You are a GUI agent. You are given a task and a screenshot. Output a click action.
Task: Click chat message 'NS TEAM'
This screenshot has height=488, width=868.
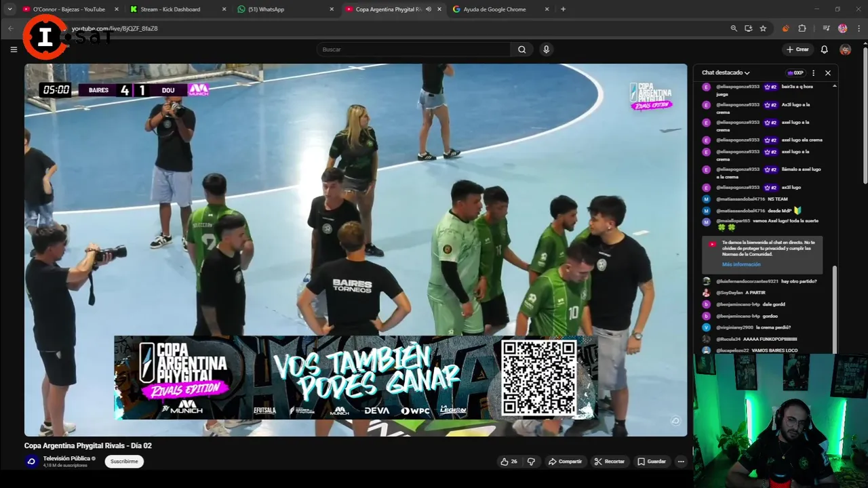click(777, 199)
